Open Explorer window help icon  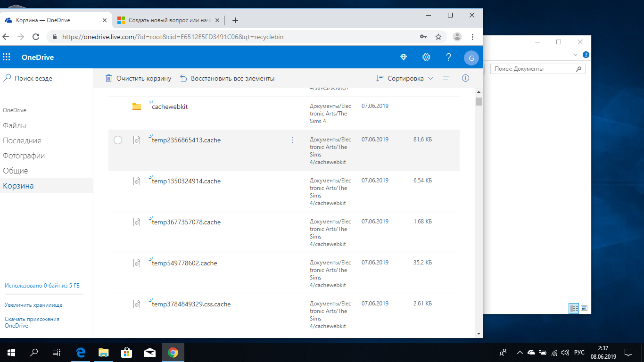586,55
